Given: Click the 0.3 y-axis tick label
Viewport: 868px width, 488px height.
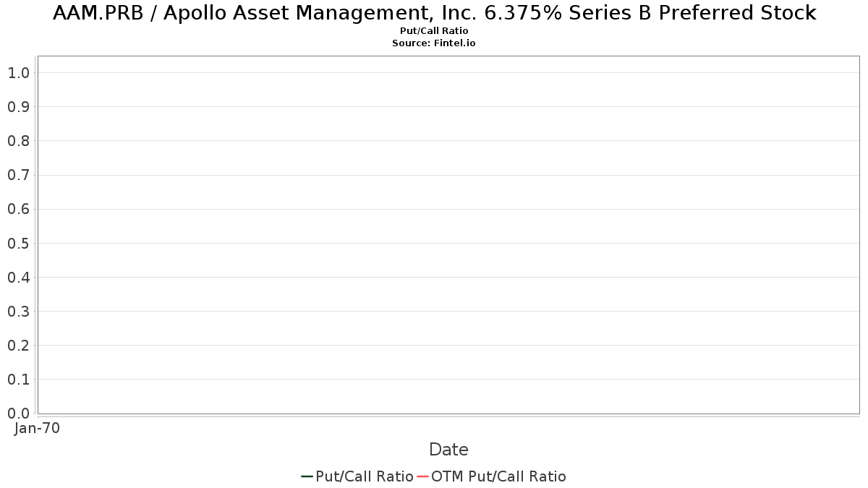Looking at the screenshot, I should pyautogui.click(x=18, y=311).
